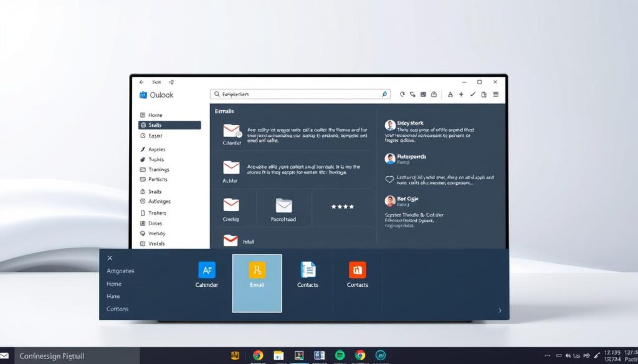Open the Treners sidebar item
This screenshot has width=638, height=364.
point(153,213)
